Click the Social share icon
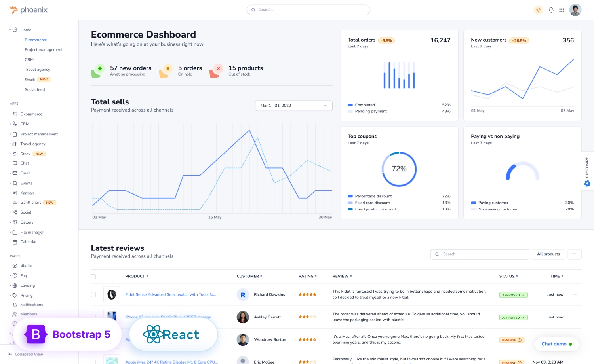594x364 pixels. [15, 212]
